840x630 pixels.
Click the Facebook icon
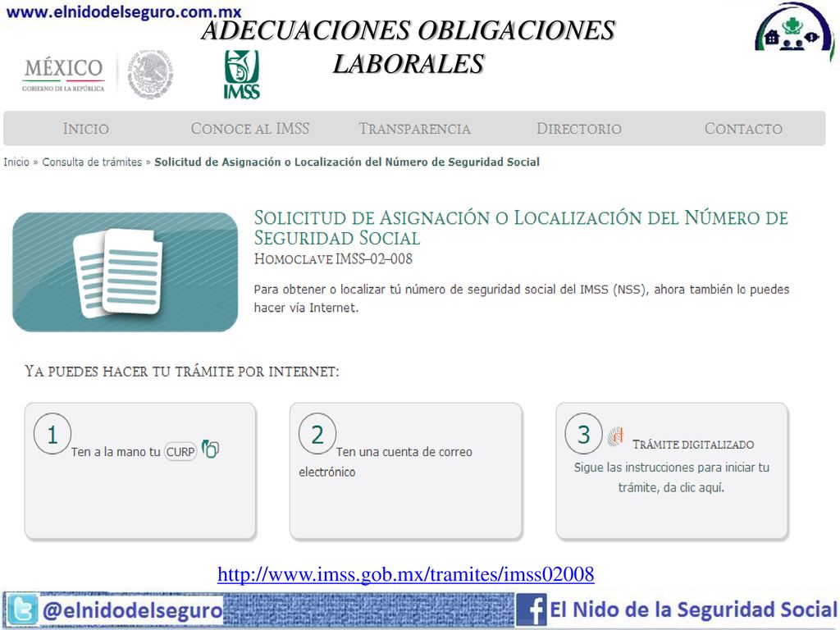(531, 609)
